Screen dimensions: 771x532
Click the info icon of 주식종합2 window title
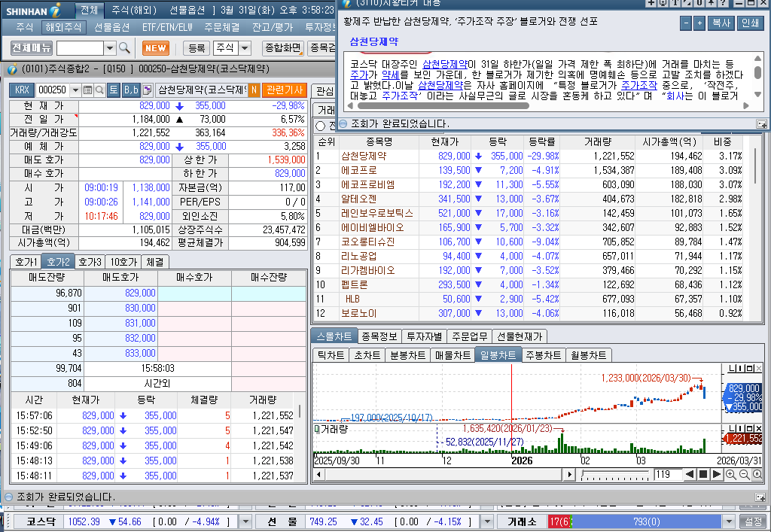click(12, 68)
